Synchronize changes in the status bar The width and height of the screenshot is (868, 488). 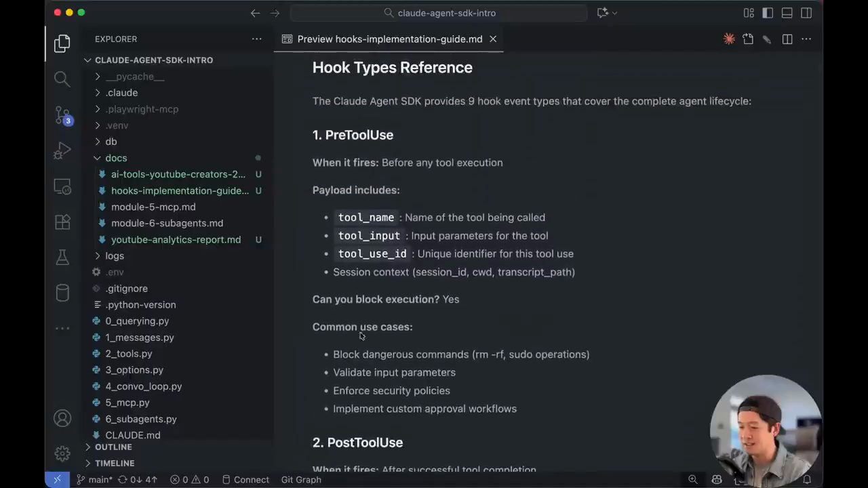[138, 480]
